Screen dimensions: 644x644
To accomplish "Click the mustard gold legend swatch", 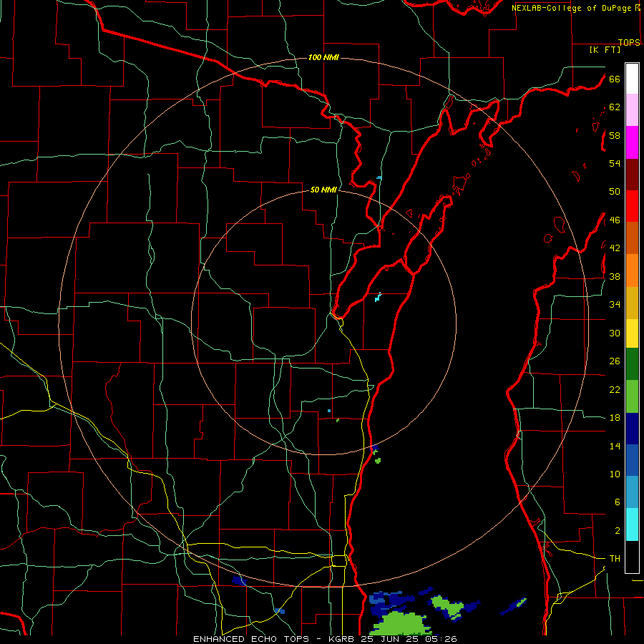I will click(632, 303).
